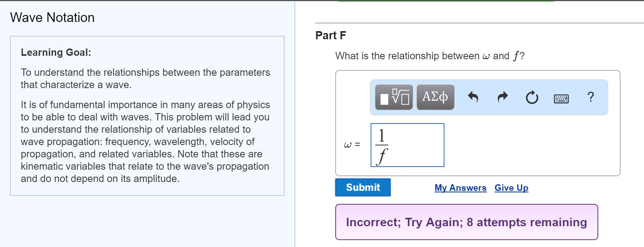Image resolution: width=644 pixels, height=247 pixels.
Task: Open the Greek symbols ΑΣφ palette
Action: point(434,97)
